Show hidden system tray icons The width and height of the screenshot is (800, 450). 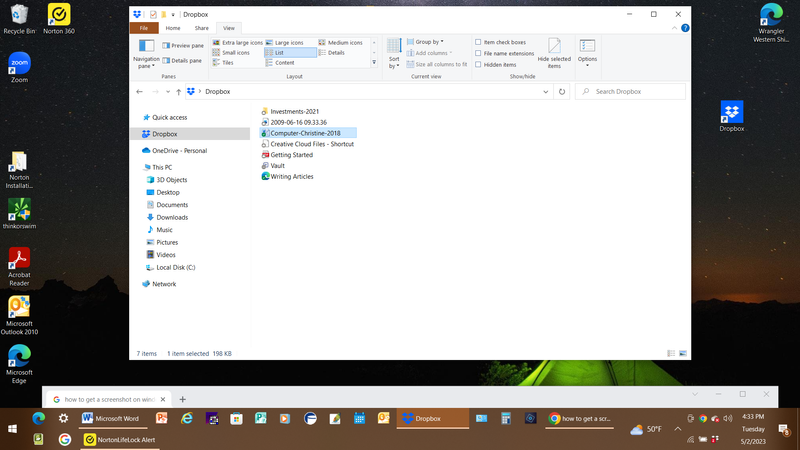coord(678,429)
